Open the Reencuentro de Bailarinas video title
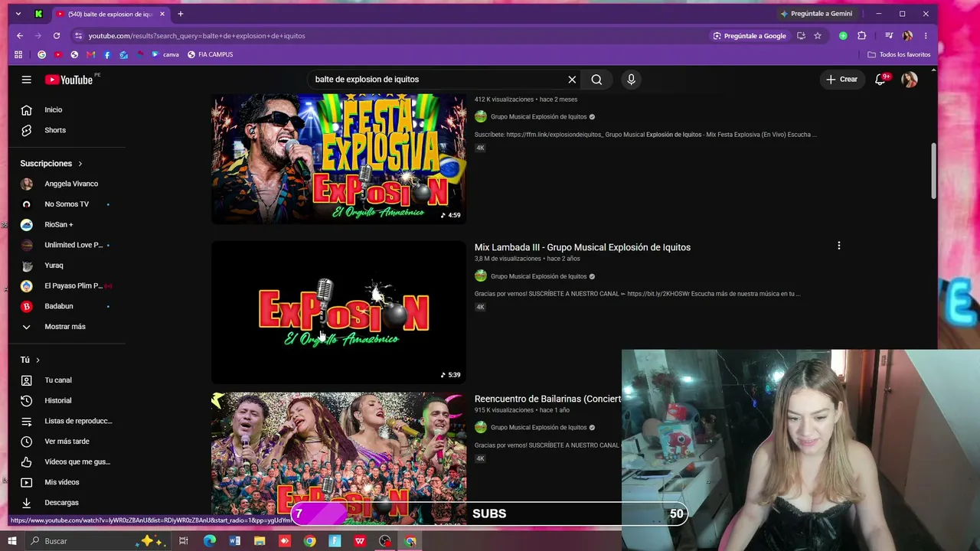Screen dimensions: 980x551 point(548,399)
